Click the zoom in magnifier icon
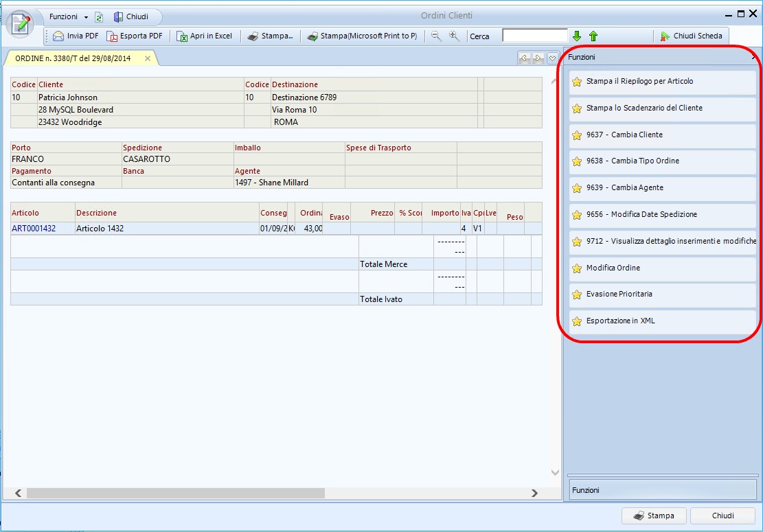 [x=454, y=36]
